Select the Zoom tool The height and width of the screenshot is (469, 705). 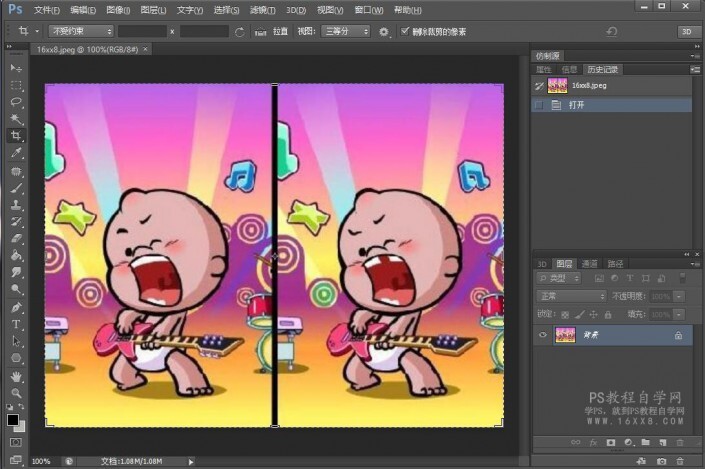(16, 393)
